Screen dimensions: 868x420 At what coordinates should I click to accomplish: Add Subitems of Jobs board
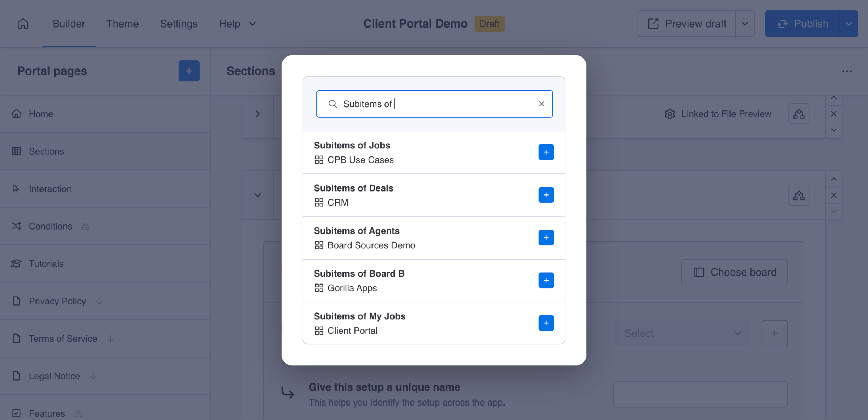point(546,152)
